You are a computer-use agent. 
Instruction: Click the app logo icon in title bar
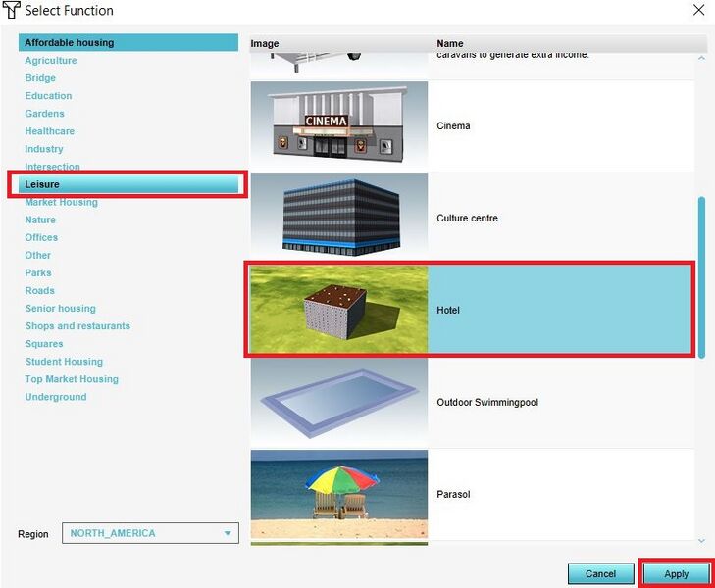coord(12,11)
